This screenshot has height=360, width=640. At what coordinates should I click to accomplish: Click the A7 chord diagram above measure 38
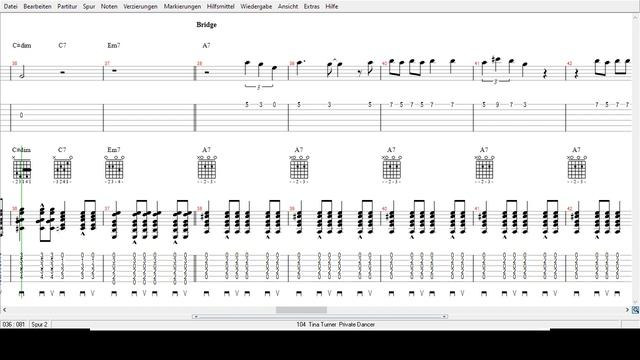click(x=207, y=169)
